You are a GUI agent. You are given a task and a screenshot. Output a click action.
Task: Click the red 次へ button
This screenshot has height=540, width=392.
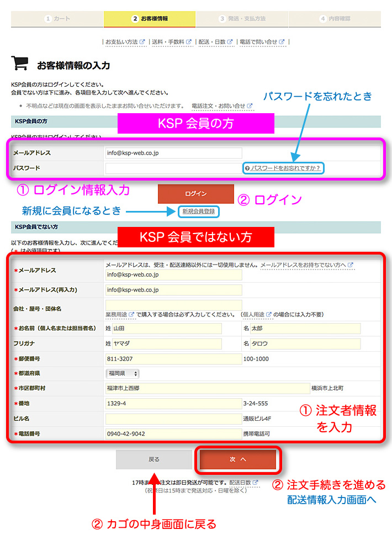coord(238,459)
